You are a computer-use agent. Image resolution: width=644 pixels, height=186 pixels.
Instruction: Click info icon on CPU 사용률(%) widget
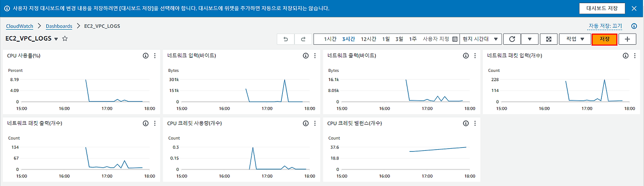(145, 56)
